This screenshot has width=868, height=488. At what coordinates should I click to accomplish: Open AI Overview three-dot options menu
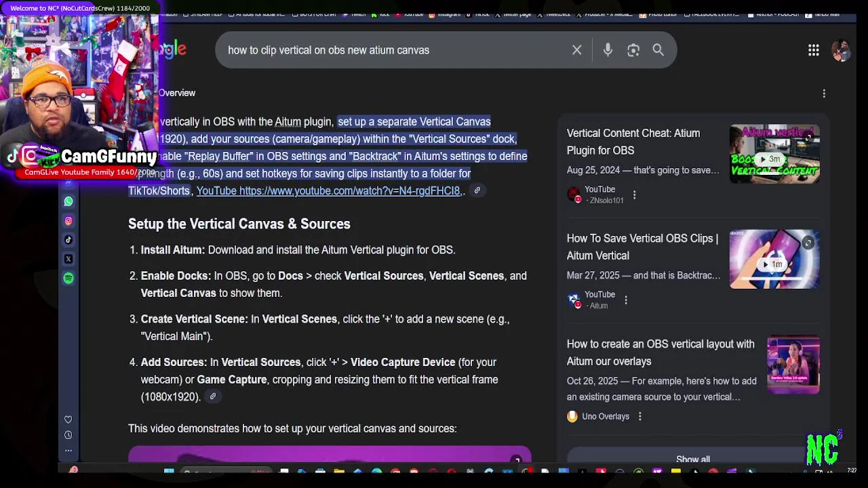click(824, 94)
